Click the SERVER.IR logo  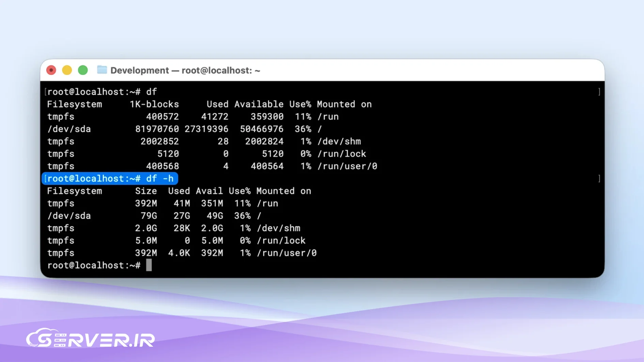pyautogui.click(x=91, y=338)
